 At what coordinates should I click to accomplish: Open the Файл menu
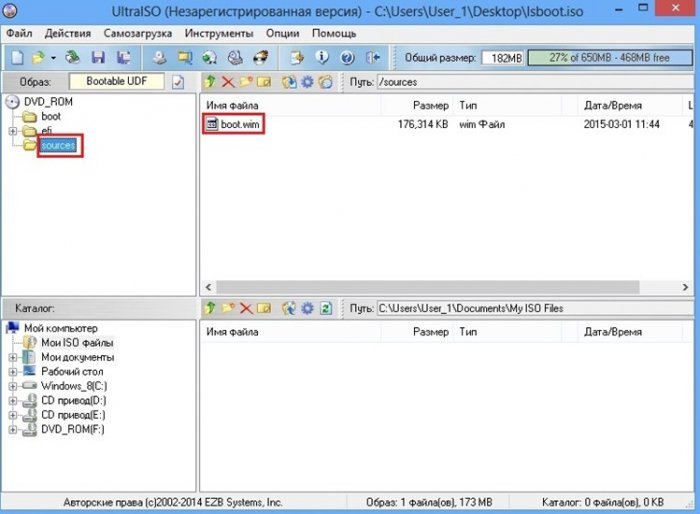(x=19, y=33)
